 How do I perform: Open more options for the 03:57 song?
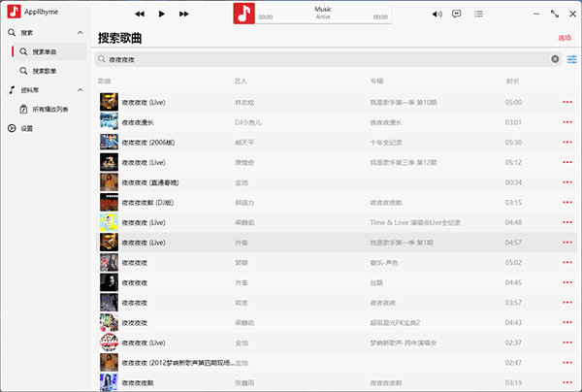[567, 303]
